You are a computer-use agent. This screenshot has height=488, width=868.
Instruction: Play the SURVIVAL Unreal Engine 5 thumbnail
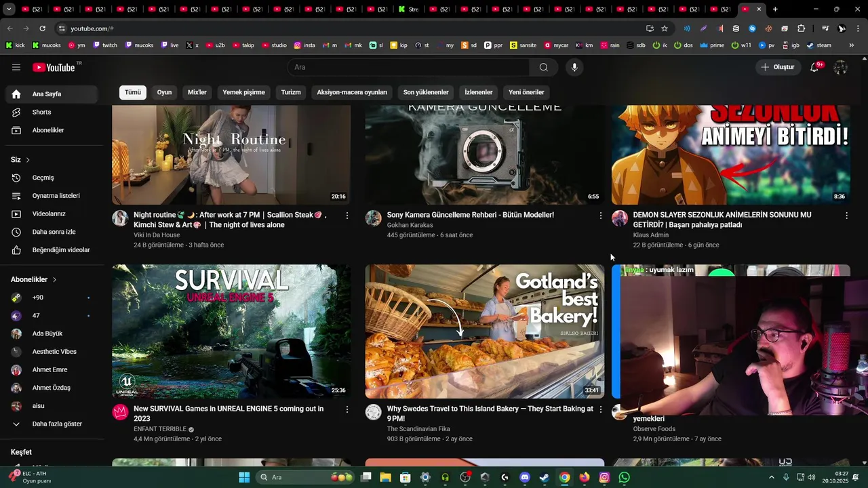point(231,331)
